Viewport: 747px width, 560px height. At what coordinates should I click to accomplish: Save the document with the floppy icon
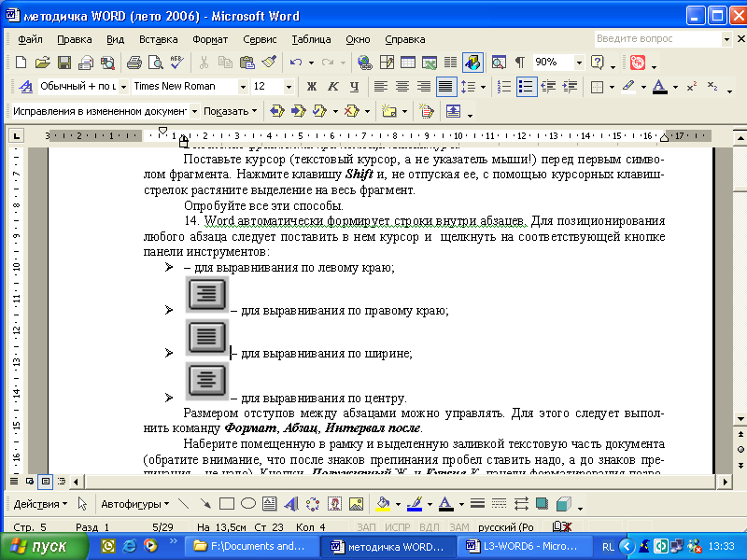64,63
